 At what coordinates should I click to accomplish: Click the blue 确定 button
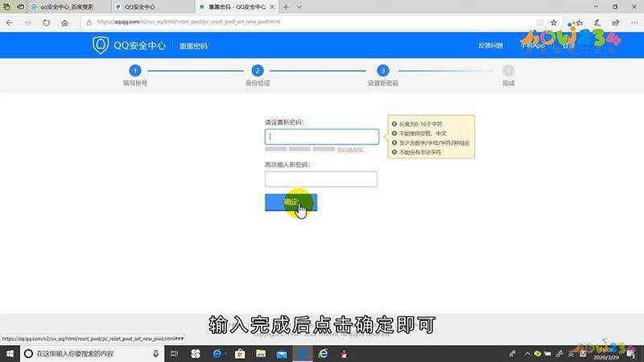click(x=291, y=203)
